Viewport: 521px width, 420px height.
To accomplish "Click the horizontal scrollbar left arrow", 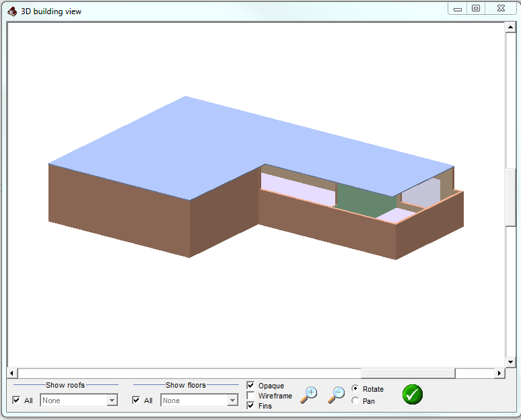I will [x=12, y=373].
